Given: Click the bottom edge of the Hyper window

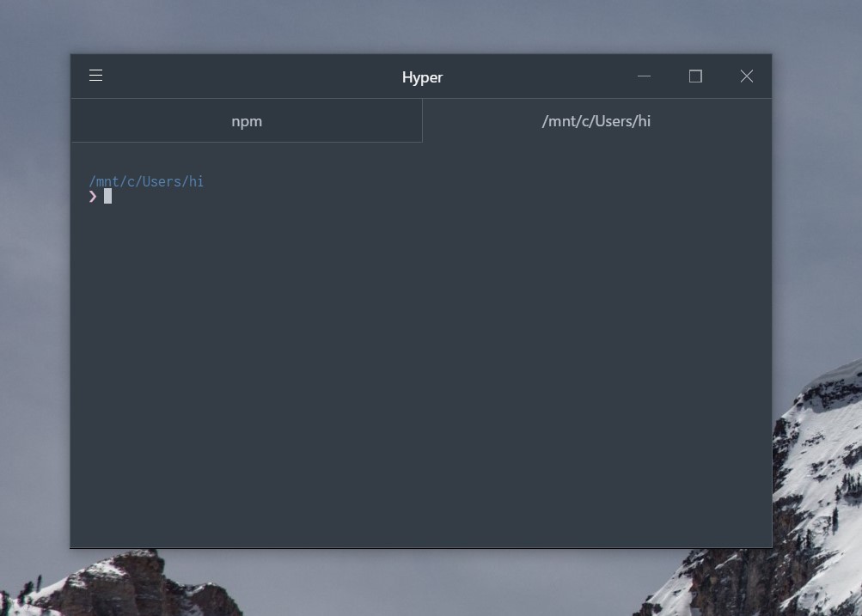Looking at the screenshot, I should (421, 546).
